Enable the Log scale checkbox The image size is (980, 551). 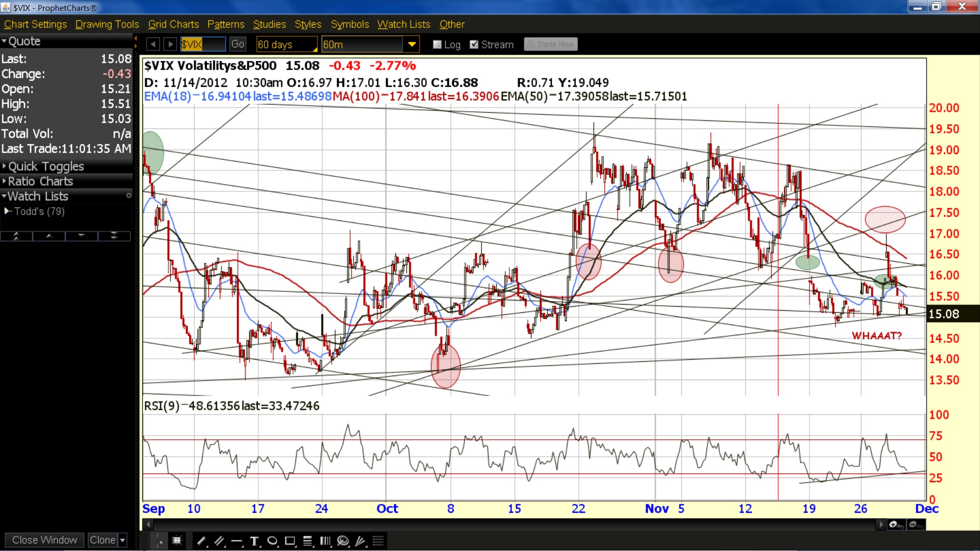(437, 44)
